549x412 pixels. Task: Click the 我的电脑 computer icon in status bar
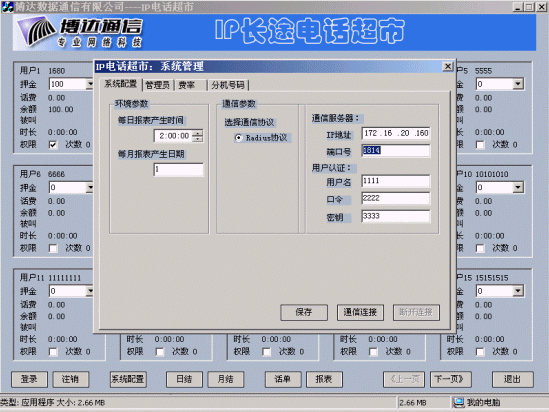point(459,403)
